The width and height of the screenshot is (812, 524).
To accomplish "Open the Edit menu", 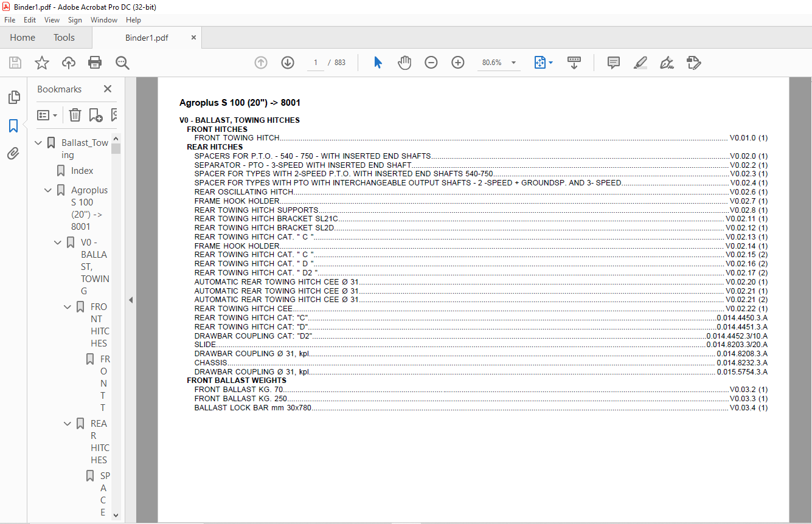I will coord(30,20).
